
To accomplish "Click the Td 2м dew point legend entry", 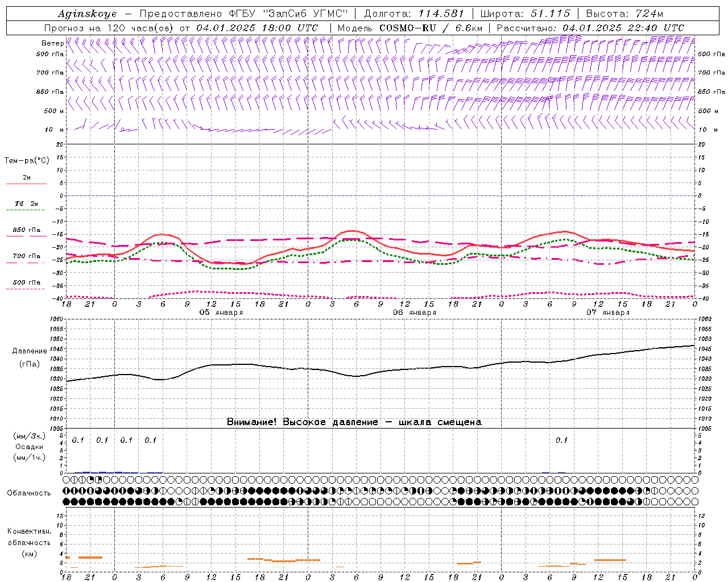I will coord(26,203).
